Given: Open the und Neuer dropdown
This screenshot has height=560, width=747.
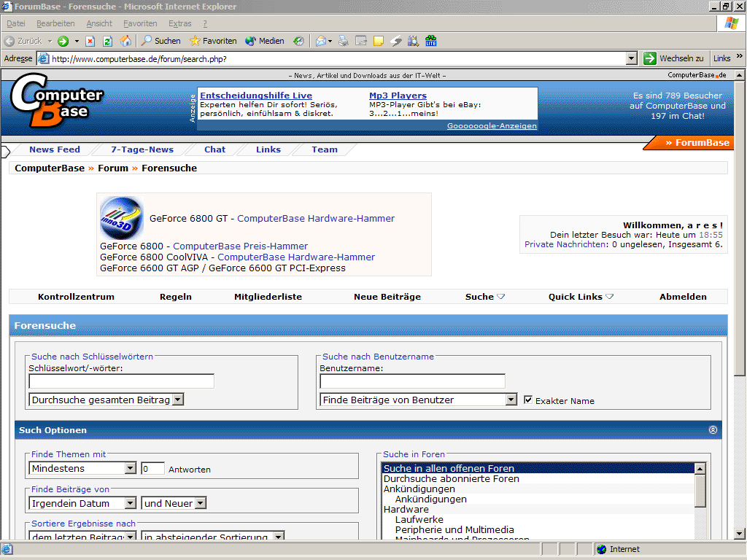Looking at the screenshot, I should (x=201, y=503).
